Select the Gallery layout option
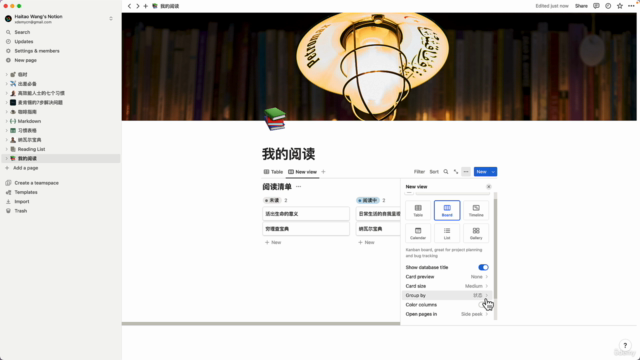The height and width of the screenshot is (360, 640). (x=476, y=233)
